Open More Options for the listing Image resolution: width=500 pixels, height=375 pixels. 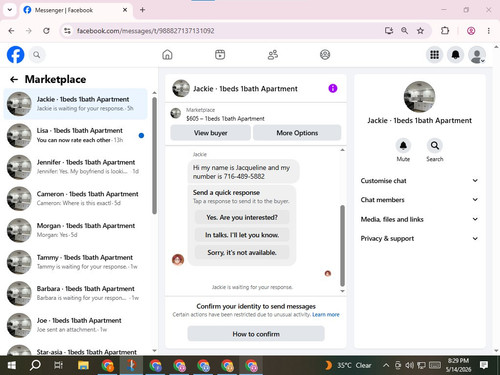pos(297,133)
